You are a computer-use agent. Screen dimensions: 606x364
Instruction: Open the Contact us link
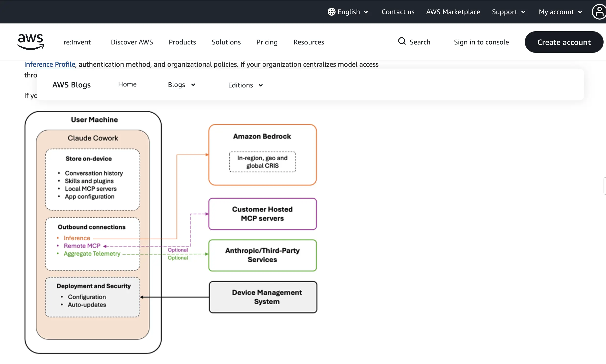(x=398, y=12)
